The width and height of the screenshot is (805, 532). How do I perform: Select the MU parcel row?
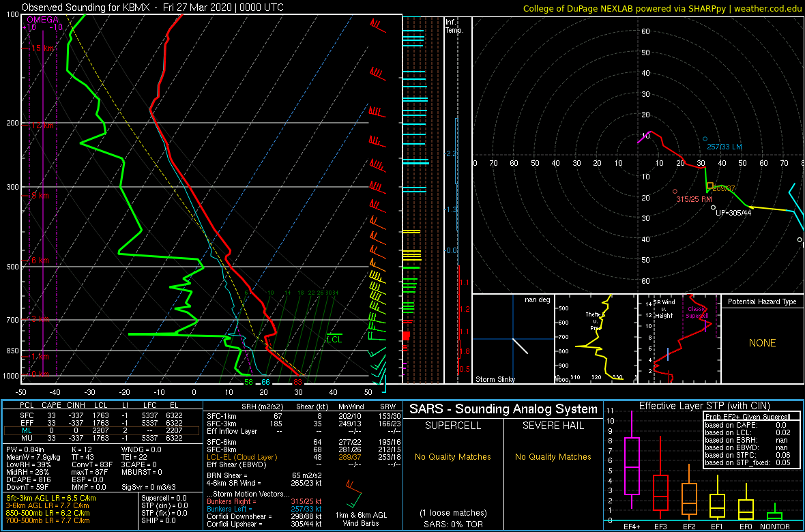click(x=101, y=438)
